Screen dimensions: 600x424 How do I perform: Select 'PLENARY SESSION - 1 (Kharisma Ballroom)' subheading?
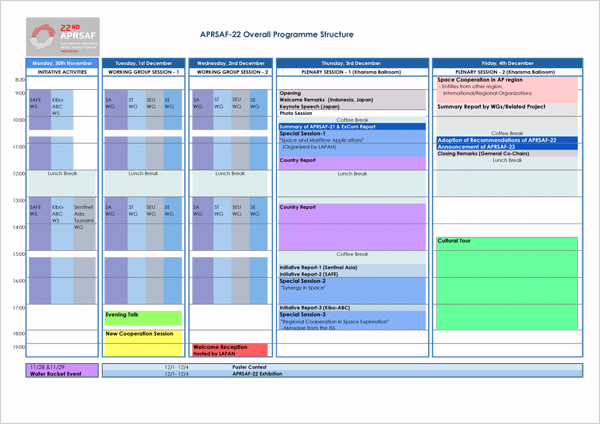[351, 72]
